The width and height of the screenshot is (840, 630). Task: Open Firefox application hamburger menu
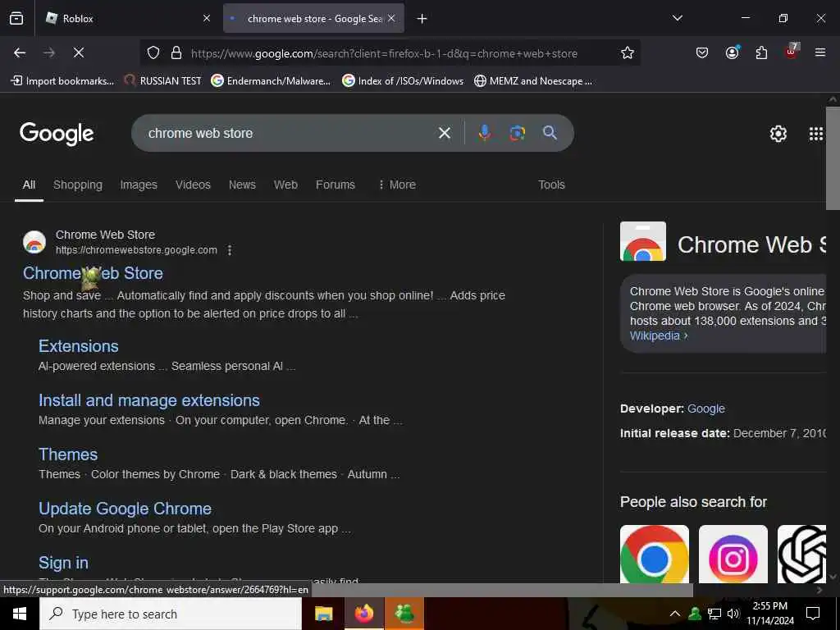820,52
